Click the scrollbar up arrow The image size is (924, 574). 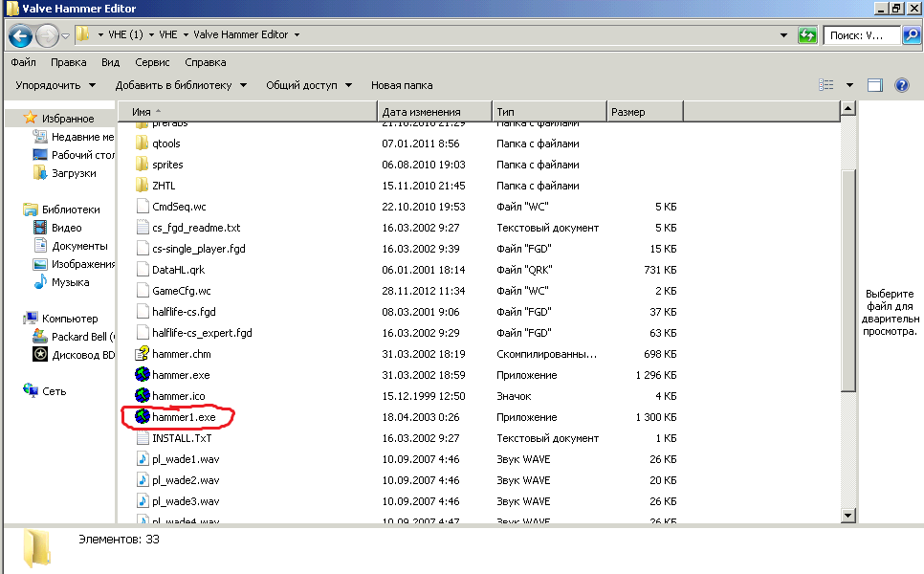coord(848,108)
